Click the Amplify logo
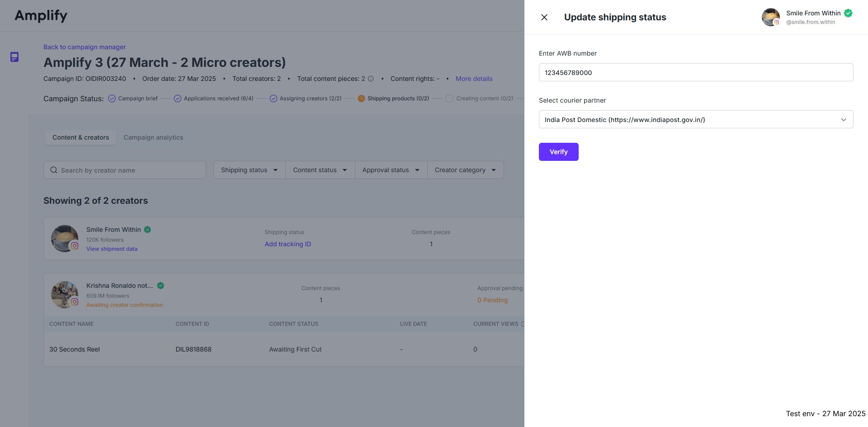868x427 pixels. click(41, 16)
